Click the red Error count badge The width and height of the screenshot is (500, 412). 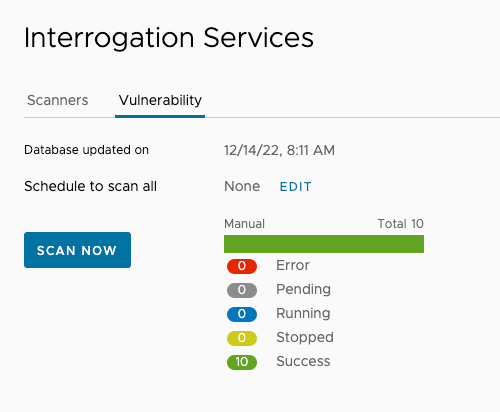pos(242,266)
